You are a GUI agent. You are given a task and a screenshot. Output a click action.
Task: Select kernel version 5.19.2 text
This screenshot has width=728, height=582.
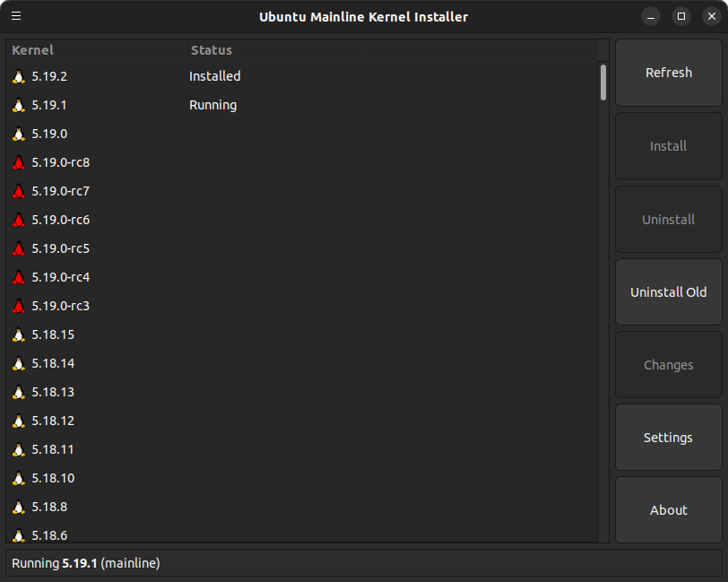(49, 76)
